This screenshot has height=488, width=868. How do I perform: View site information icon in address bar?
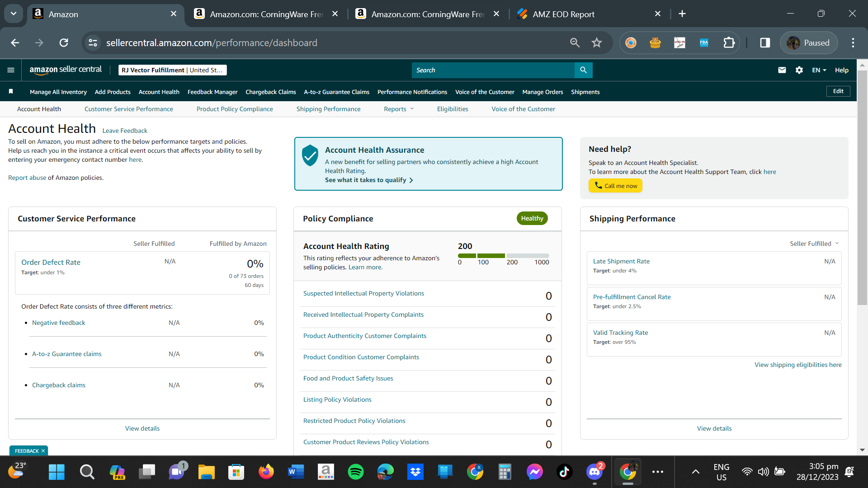(x=93, y=42)
